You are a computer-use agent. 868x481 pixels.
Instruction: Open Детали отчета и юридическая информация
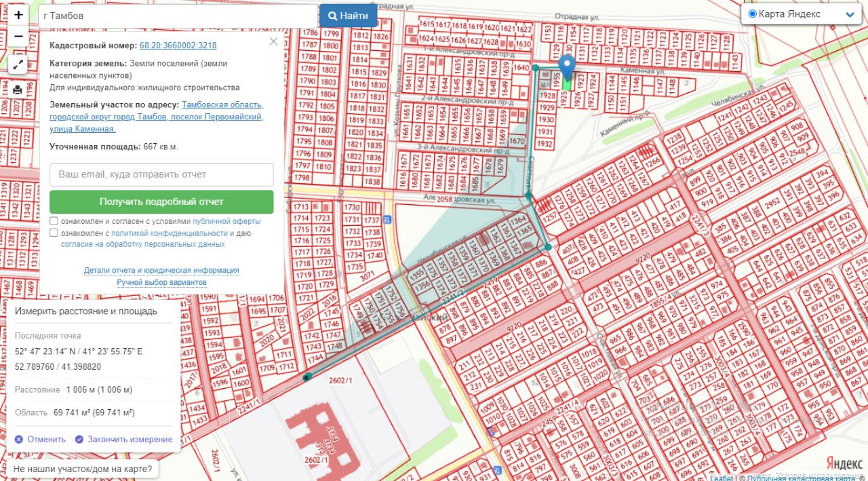click(161, 270)
